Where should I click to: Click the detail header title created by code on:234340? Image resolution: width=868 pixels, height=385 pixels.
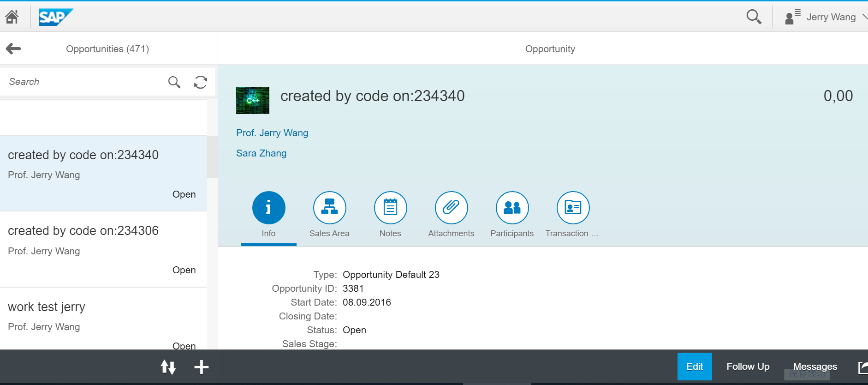coord(373,96)
